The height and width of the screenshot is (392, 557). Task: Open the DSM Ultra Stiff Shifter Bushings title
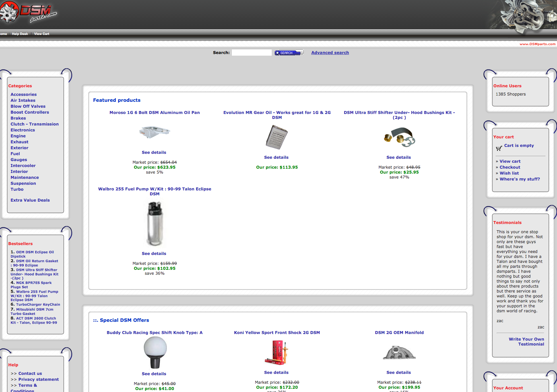click(x=399, y=115)
